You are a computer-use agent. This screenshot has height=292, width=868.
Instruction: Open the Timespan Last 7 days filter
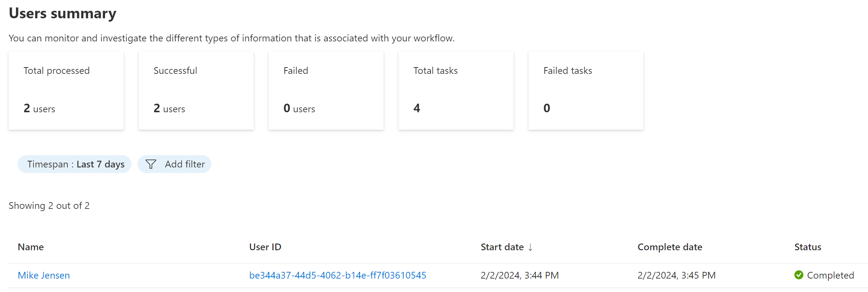point(74,164)
